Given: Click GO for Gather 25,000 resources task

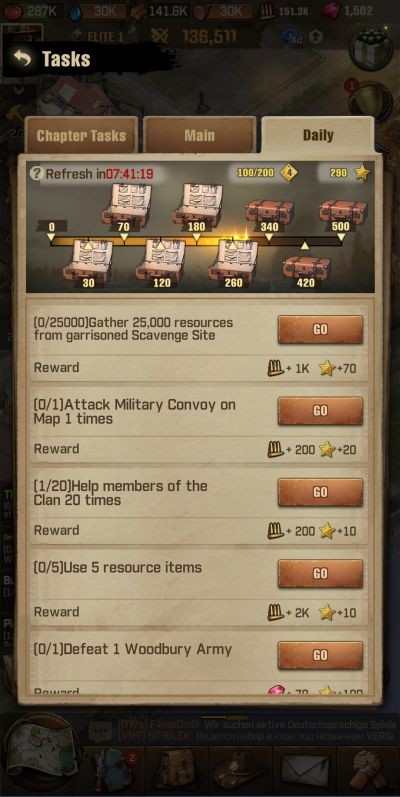Looking at the screenshot, I should point(320,329).
